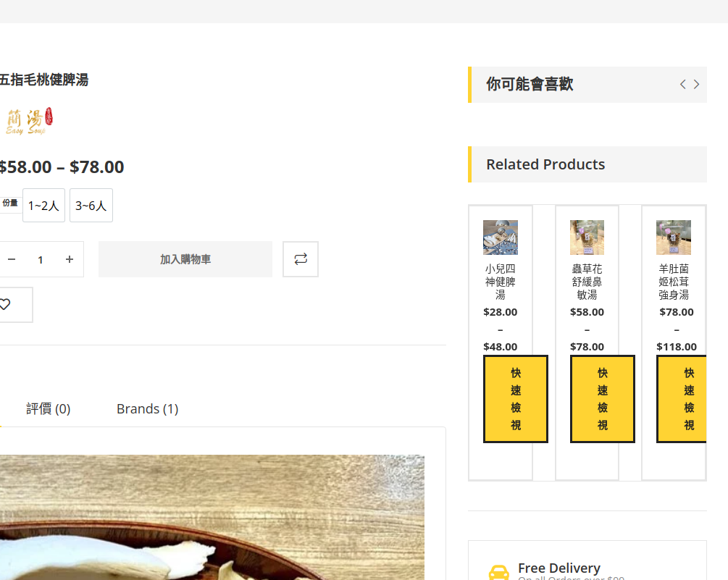The width and height of the screenshot is (728, 580).
Task: Quick view 羊肚菌姬松茸強身湯 product
Action: click(682, 399)
